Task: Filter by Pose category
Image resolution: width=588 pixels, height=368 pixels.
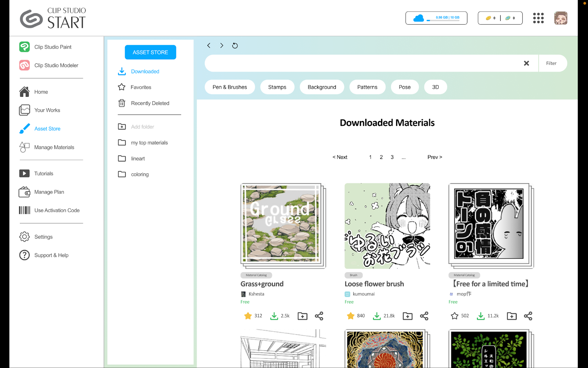Action: (405, 87)
